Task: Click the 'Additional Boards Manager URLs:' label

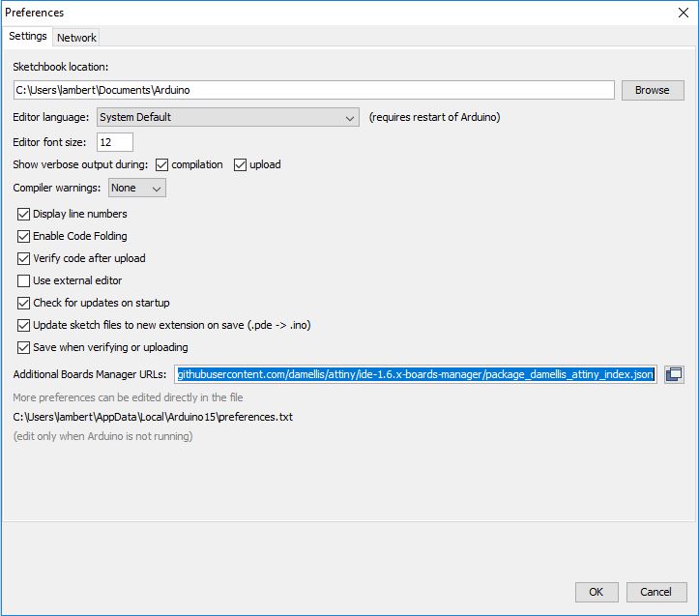Action: coord(90,374)
